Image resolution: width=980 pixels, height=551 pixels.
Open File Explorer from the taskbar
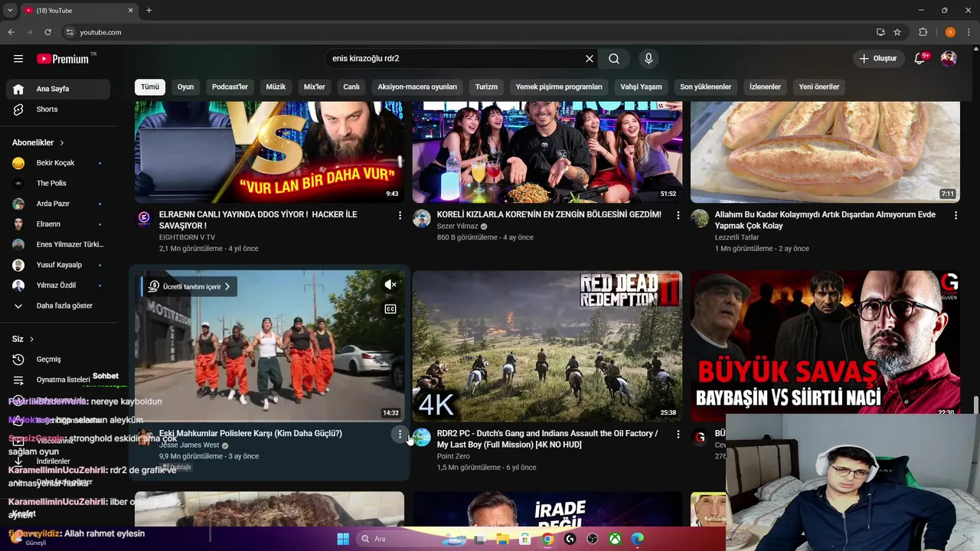pyautogui.click(x=503, y=539)
